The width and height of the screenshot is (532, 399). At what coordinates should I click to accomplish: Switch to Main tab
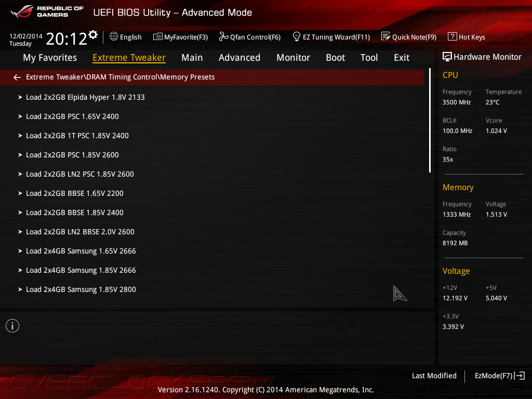(x=192, y=58)
